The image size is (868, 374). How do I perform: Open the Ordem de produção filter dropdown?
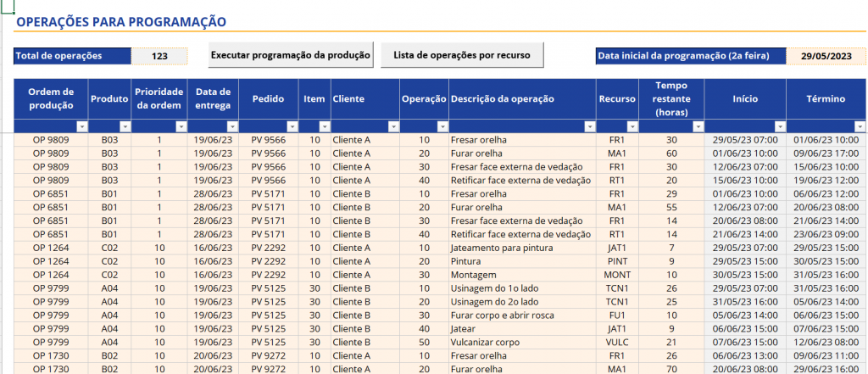(x=81, y=126)
